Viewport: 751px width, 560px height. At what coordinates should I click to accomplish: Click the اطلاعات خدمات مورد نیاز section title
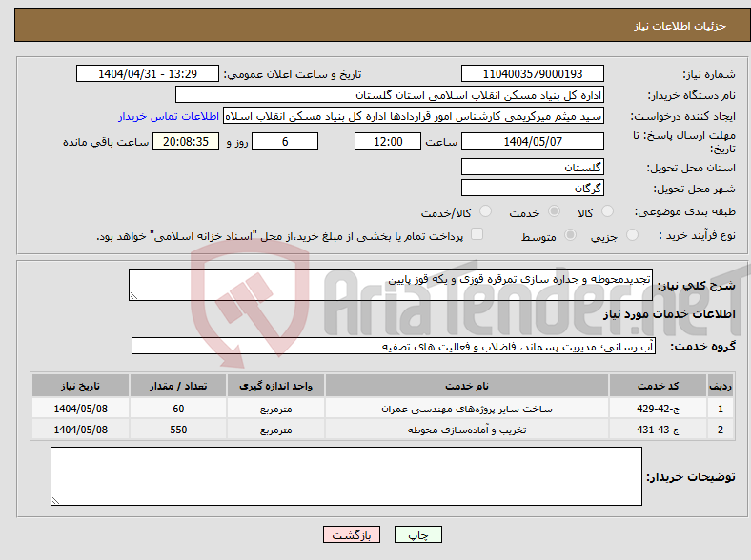pyautogui.click(x=669, y=314)
